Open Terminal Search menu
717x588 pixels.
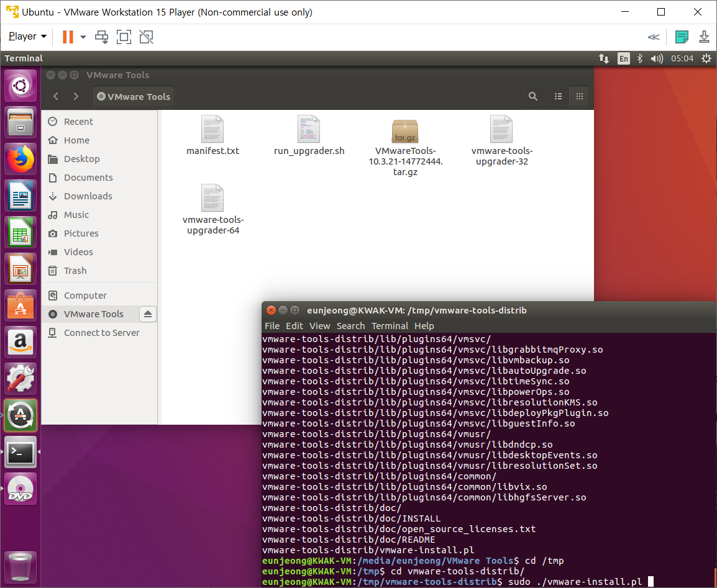pyautogui.click(x=350, y=326)
